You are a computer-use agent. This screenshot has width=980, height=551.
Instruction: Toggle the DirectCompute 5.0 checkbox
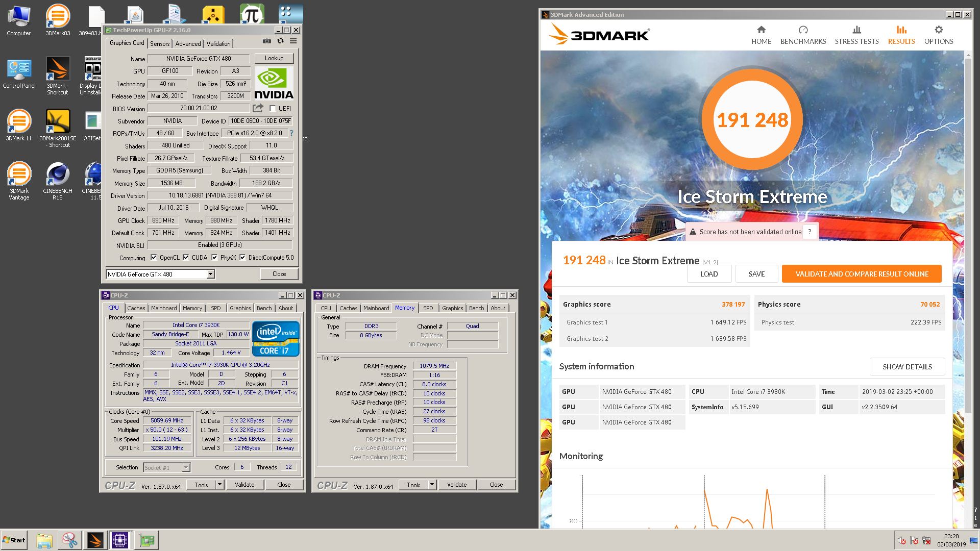click(242, 258)
